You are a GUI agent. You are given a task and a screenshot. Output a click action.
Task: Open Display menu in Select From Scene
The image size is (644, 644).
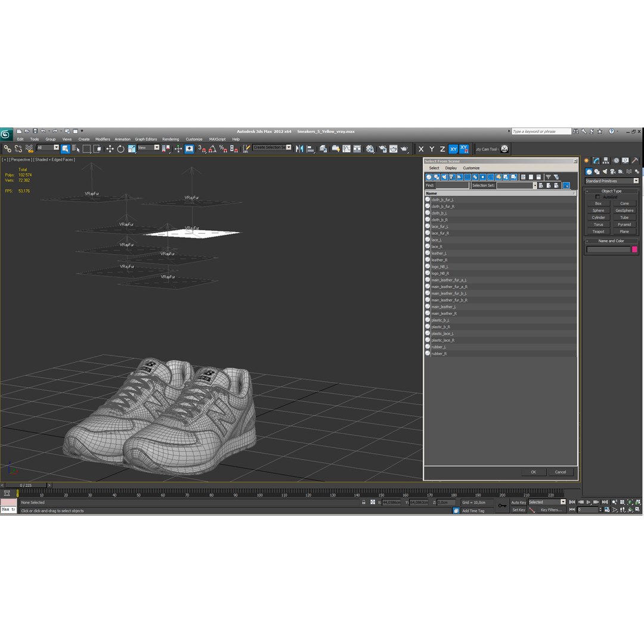click(x=451, y=168)
